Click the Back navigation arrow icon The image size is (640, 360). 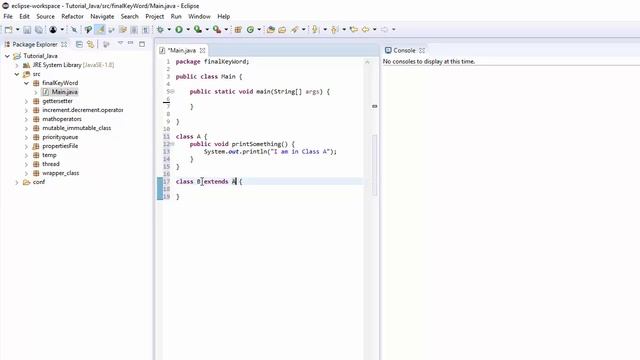[365, 29]
